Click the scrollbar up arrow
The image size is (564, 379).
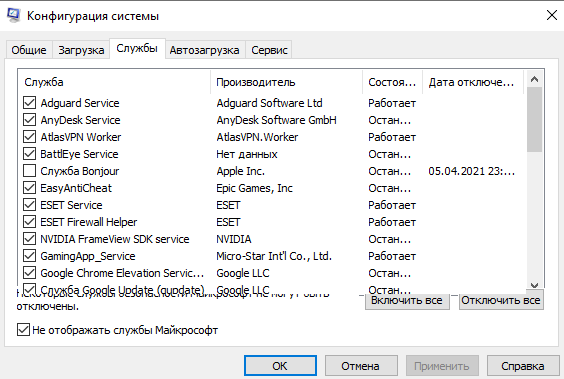tap(535, 79)
